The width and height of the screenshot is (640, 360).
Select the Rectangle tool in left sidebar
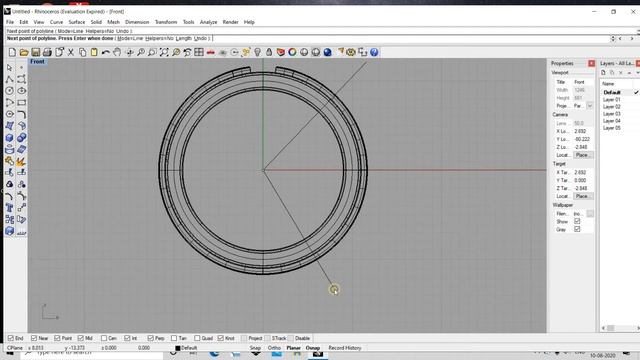pos(22,102)
